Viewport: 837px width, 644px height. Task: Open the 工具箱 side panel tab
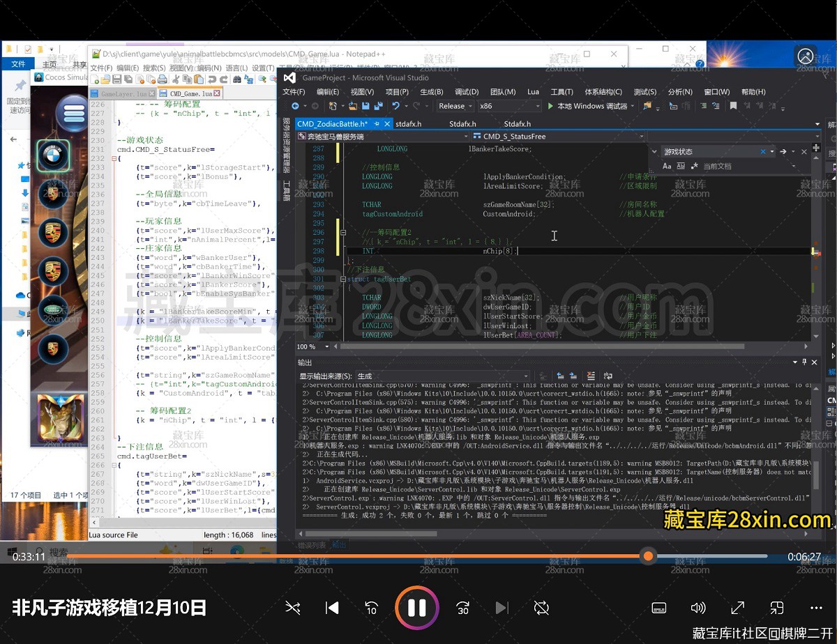click(x=286, y=190)
